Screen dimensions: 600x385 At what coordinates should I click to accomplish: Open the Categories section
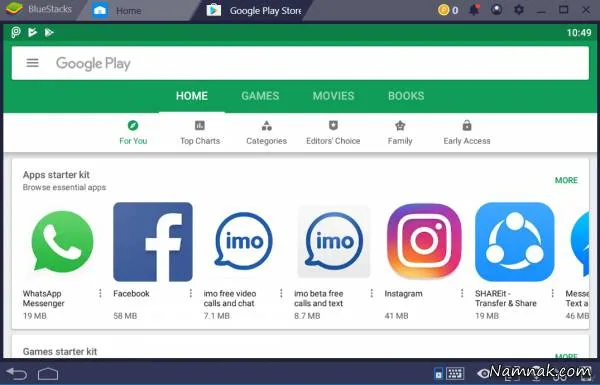pos(266,132)
